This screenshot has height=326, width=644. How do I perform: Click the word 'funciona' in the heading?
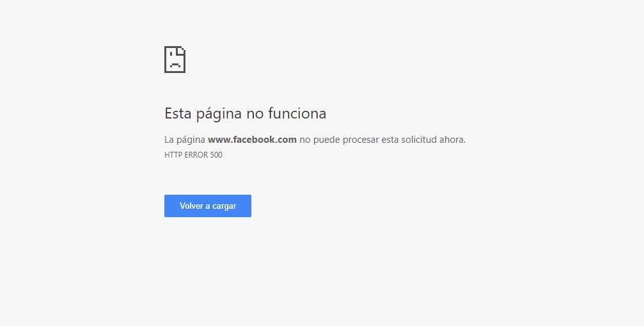point(297,113)
